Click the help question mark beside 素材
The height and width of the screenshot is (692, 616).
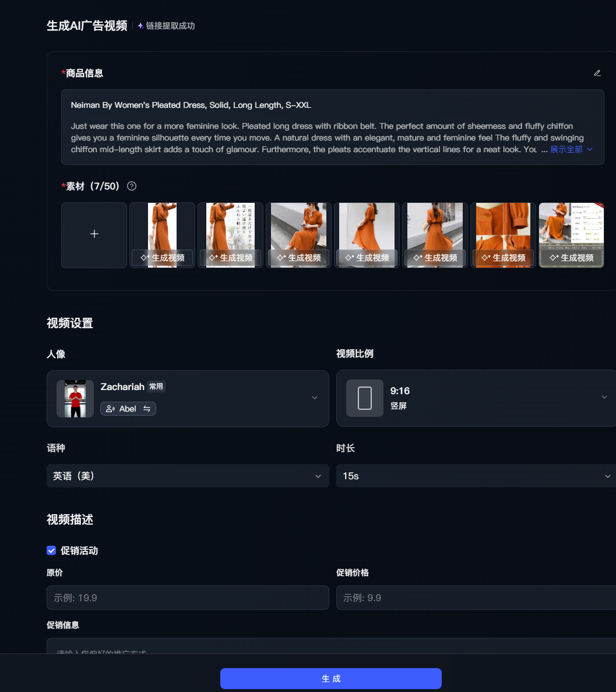pyautogui.click(x=132, y=186)
